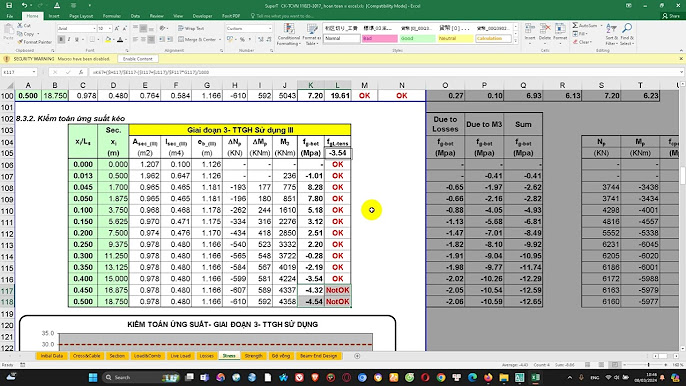Viewport: 686px width, 386px height.
Task: Click the AutoSum sigma icon
Action: 575,26
